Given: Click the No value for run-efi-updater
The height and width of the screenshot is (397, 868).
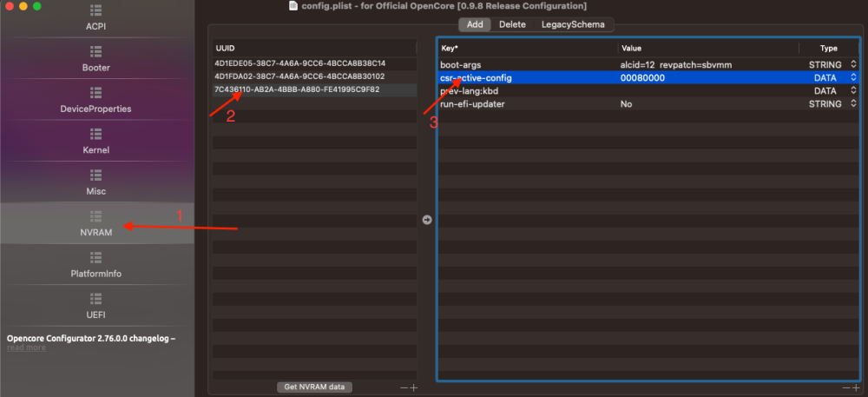Looking at the screenshot, I should pos(708,104).
